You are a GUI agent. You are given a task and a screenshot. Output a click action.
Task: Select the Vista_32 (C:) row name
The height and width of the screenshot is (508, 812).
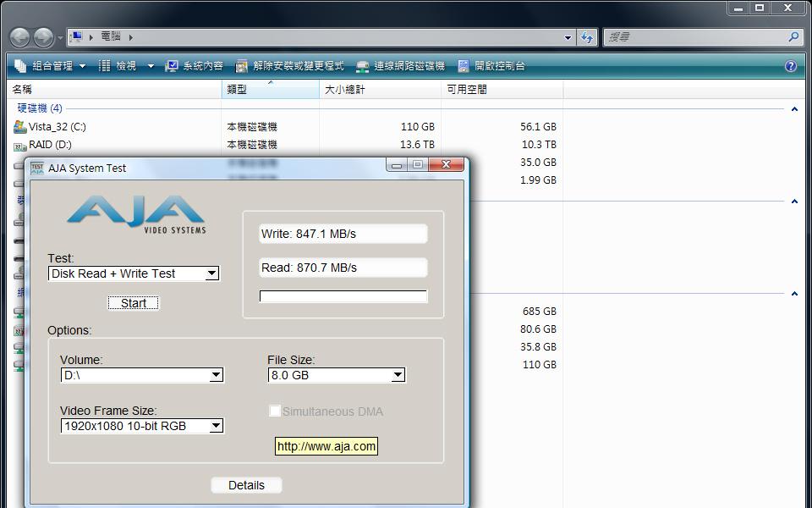[x=58, y=126]
